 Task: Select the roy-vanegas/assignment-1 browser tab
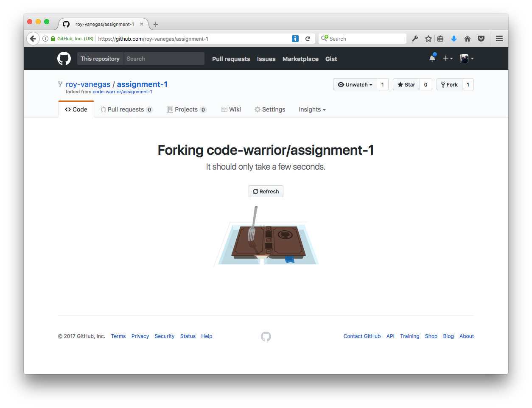pos(104,24)
